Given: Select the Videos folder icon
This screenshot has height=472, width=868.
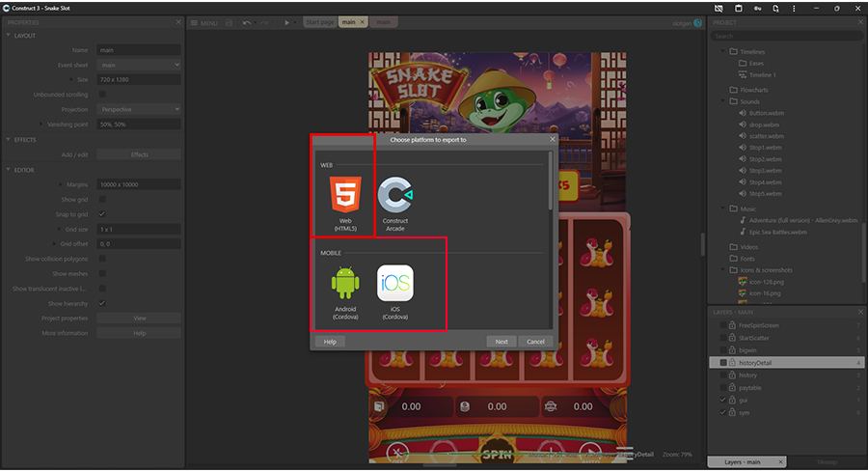Looking at the screenshot, I should tap(734, 246).
